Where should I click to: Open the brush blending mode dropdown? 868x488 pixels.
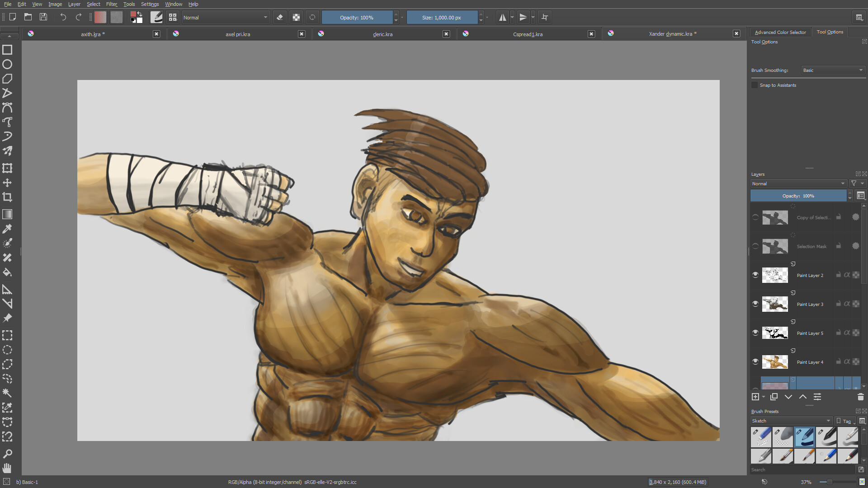click(225, 18)
